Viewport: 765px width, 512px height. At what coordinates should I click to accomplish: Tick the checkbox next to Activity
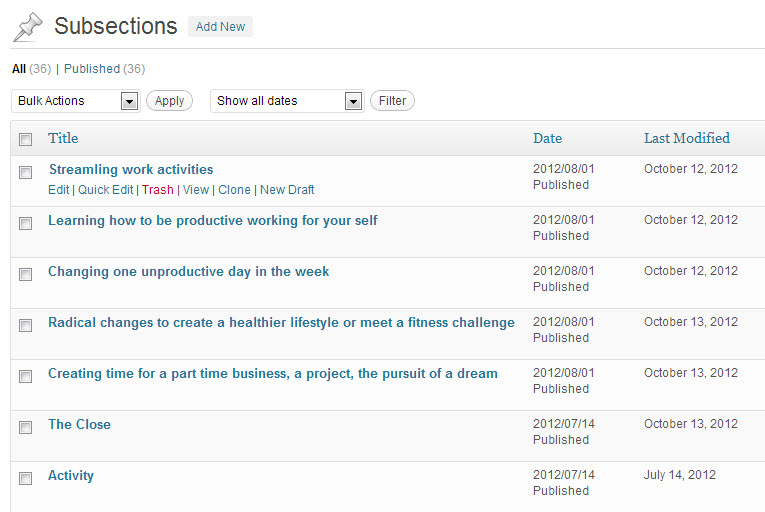[26, 478]
